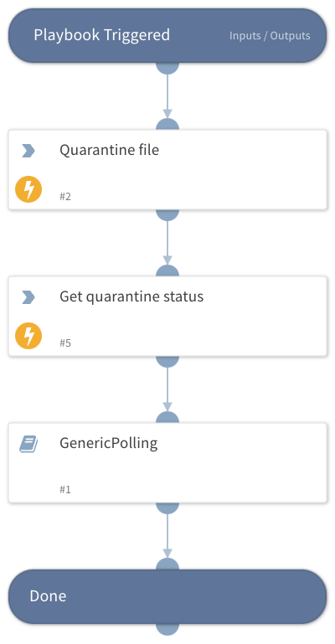Click the input connector above GenericPolling

pyautogui.click(x=167, y=418)
